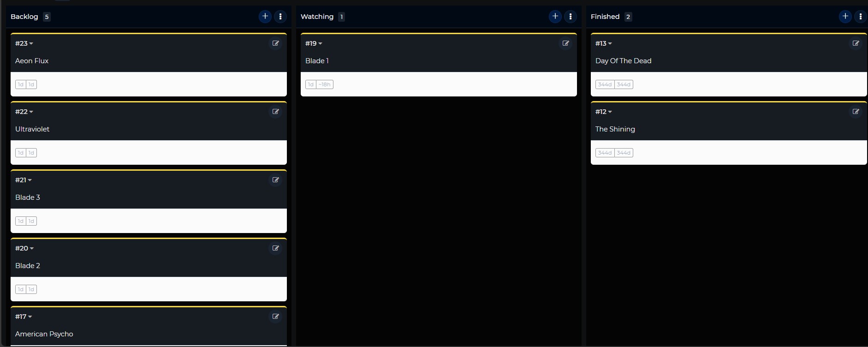The image size is (868, 347).
Task: Expand the #12 card dropdown arrow
Action: pos(610,112)
